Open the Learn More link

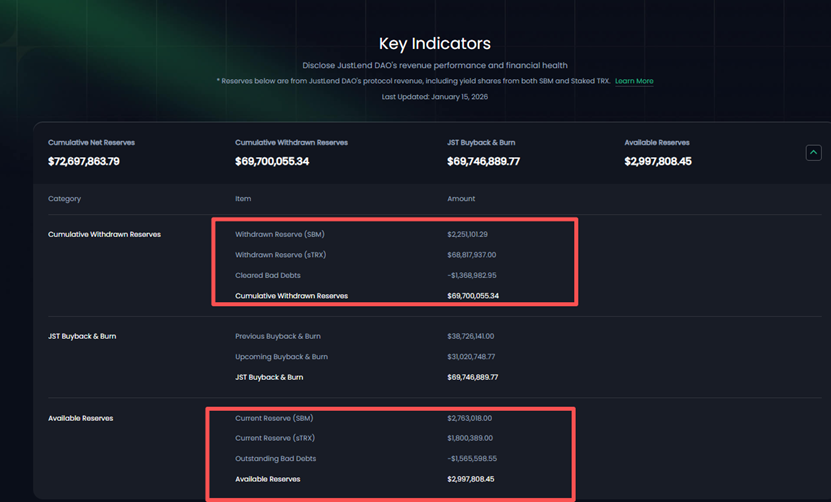634,81
